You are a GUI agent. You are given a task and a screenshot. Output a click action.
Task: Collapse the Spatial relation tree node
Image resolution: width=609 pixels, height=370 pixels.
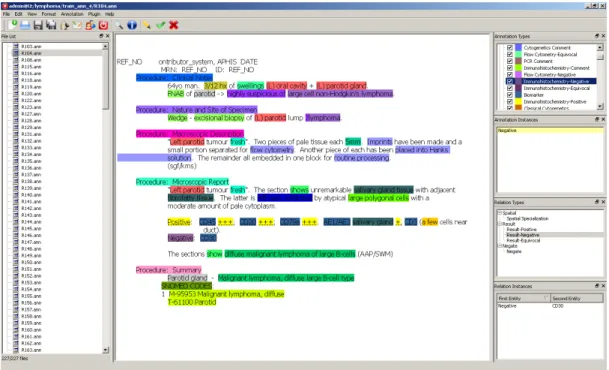pyautogui.click(x=500, y=213)
